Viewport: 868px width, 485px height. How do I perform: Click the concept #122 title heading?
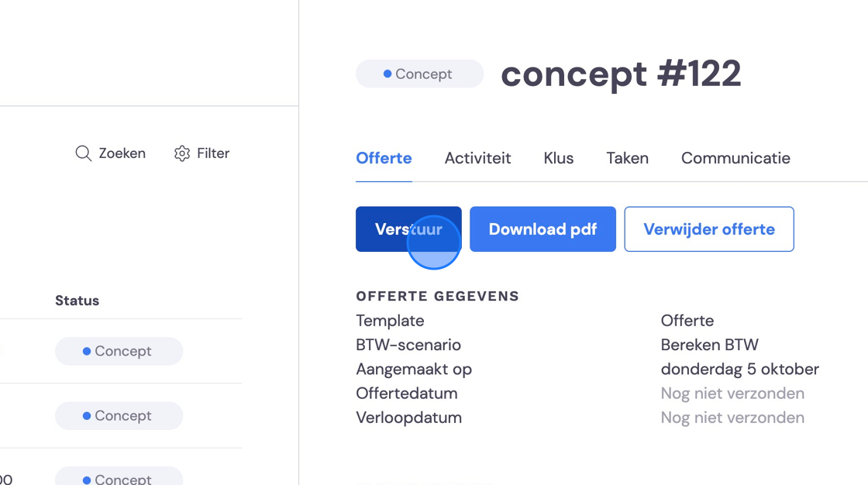point(621,74)
